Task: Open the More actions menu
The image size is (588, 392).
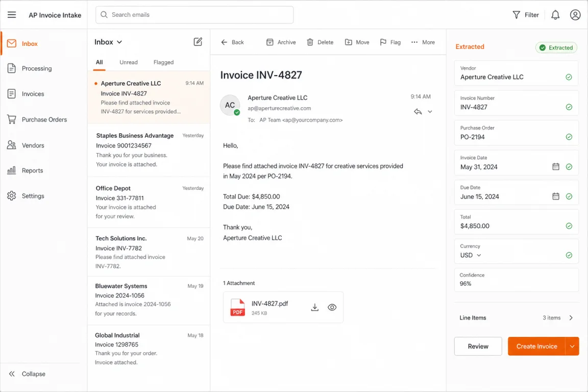Action: pos(423,42)
